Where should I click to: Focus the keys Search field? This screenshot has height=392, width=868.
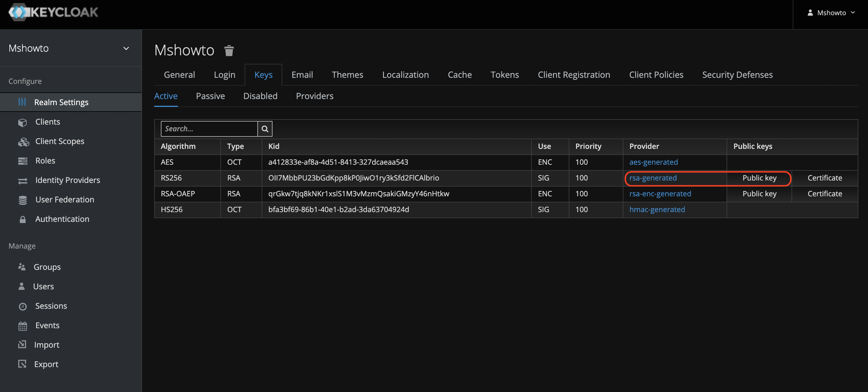[x=209, y=129]
